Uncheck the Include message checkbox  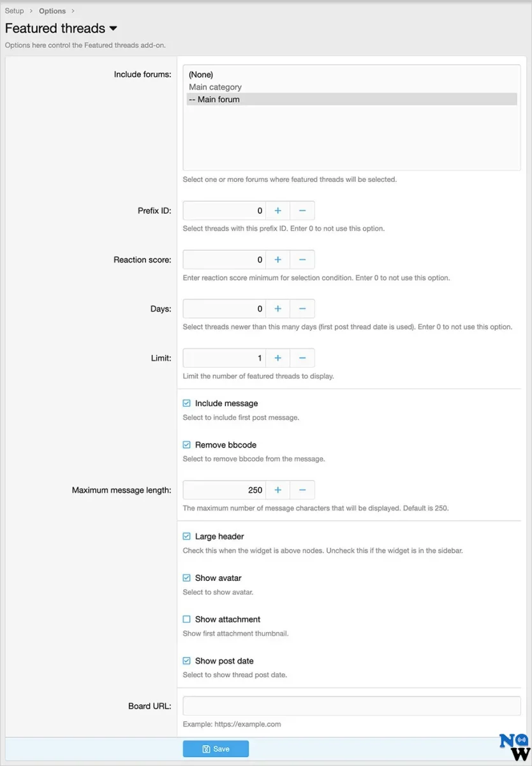187,403
